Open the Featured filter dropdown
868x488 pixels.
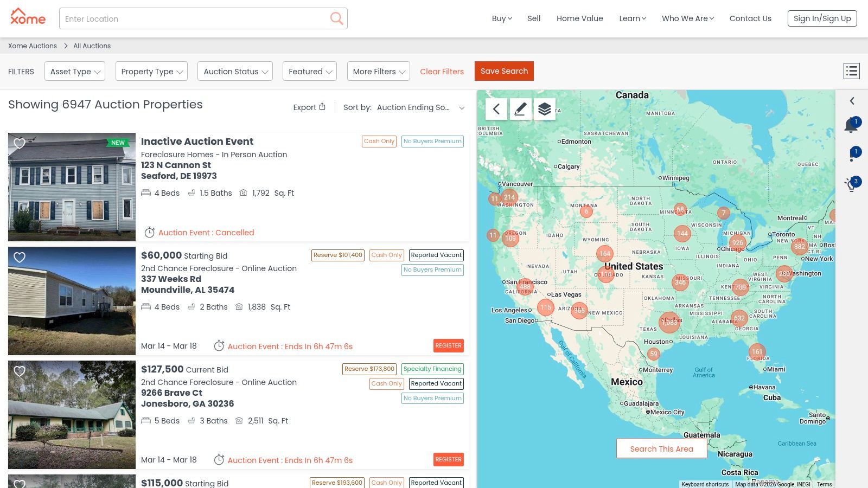(x=310, y=71)
